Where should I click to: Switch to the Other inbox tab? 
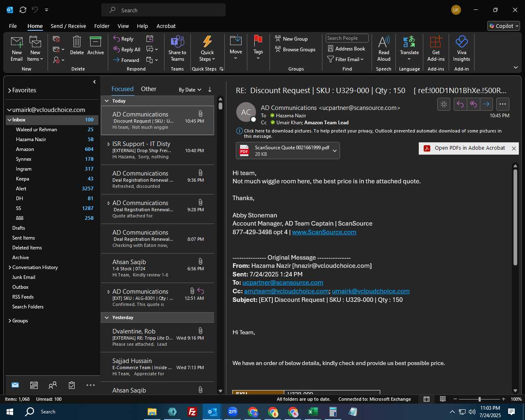point(148,89)
